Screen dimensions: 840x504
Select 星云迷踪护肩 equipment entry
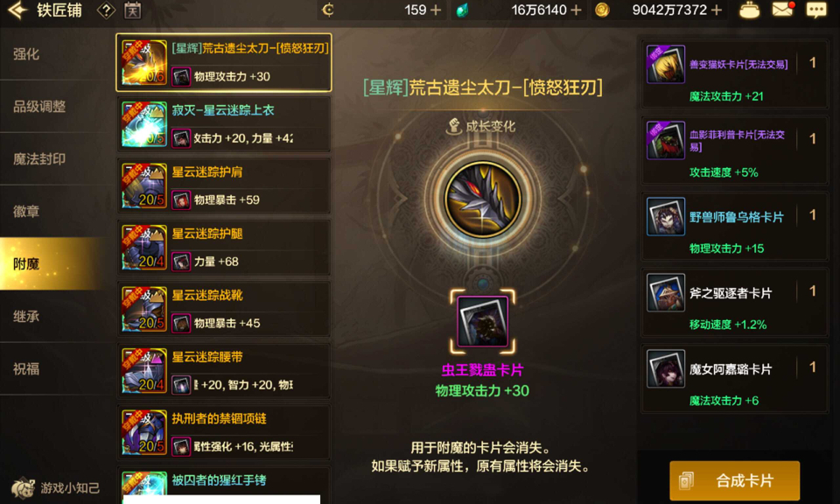[224, 185]
